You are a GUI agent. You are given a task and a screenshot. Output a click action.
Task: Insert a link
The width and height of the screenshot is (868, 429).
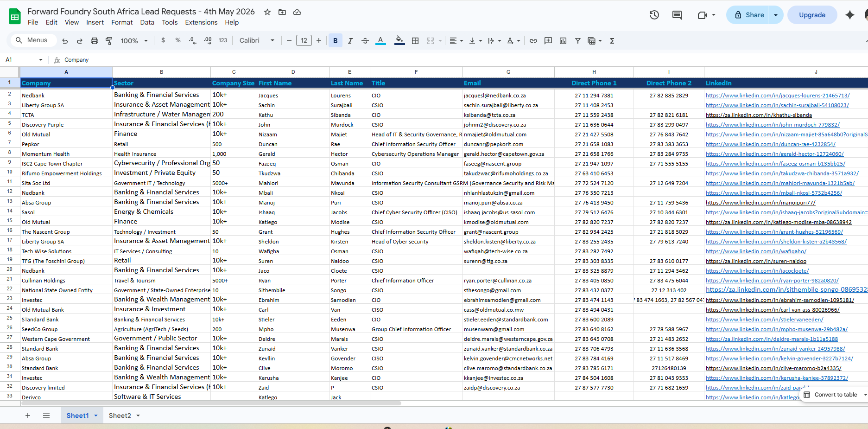point(533,41)
